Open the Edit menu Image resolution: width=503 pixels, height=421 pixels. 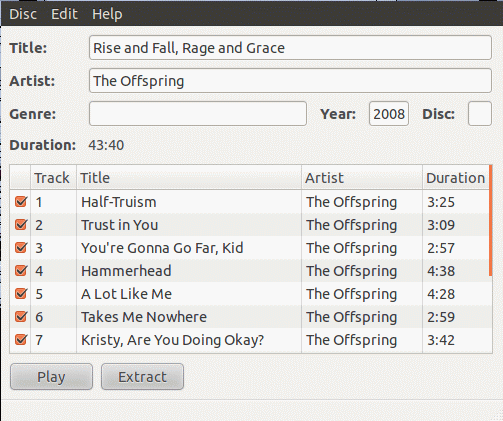point(64,14)
